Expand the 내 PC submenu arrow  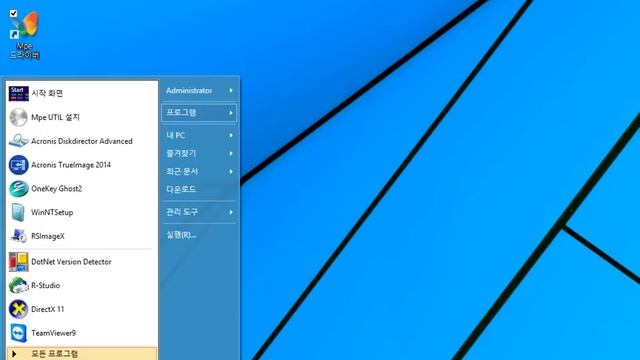coord(231,136)
